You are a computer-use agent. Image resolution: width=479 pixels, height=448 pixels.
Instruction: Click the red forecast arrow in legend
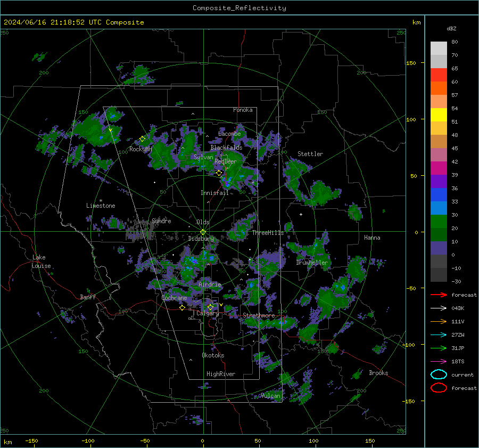439,295
